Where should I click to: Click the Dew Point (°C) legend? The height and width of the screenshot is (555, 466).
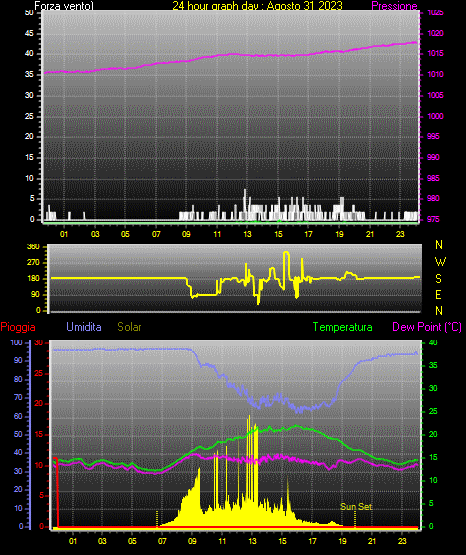coord(427,327)
